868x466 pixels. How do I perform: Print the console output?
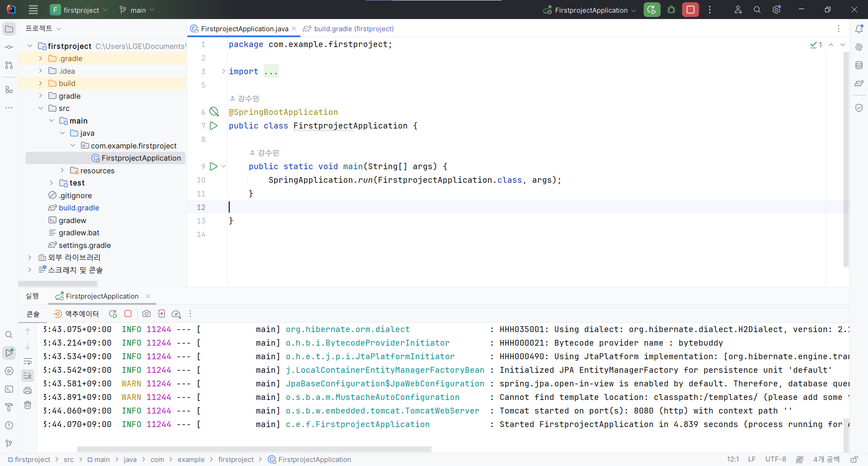tap(28, 390)
